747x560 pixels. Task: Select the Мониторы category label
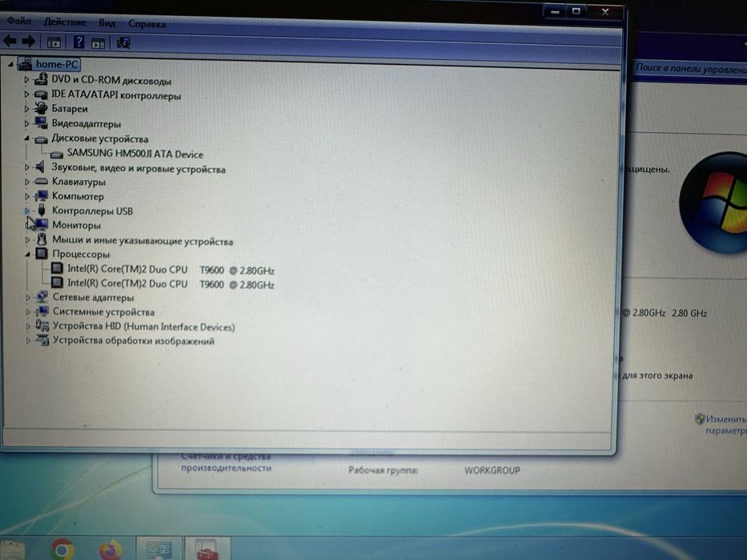76,225
